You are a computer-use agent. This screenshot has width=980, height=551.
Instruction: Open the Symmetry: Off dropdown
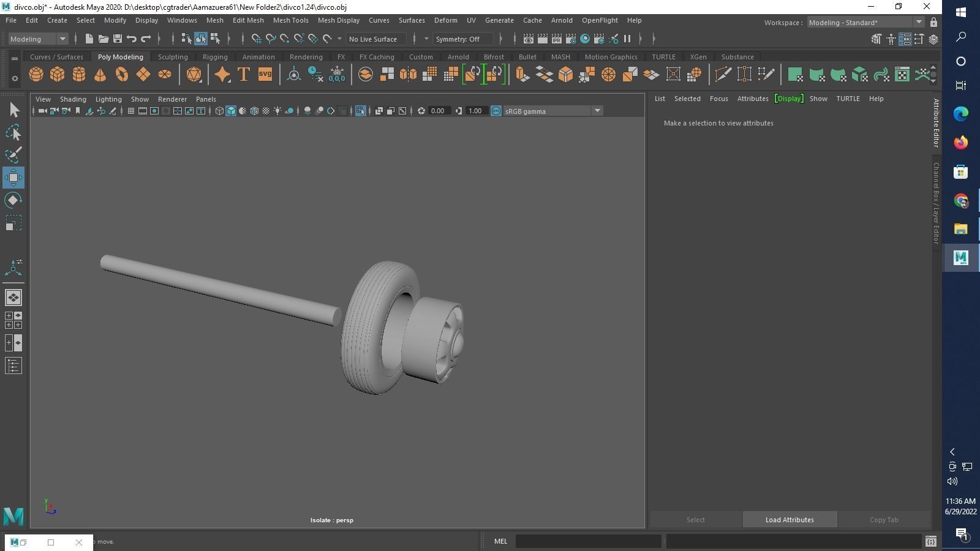(x=462, y=39)
